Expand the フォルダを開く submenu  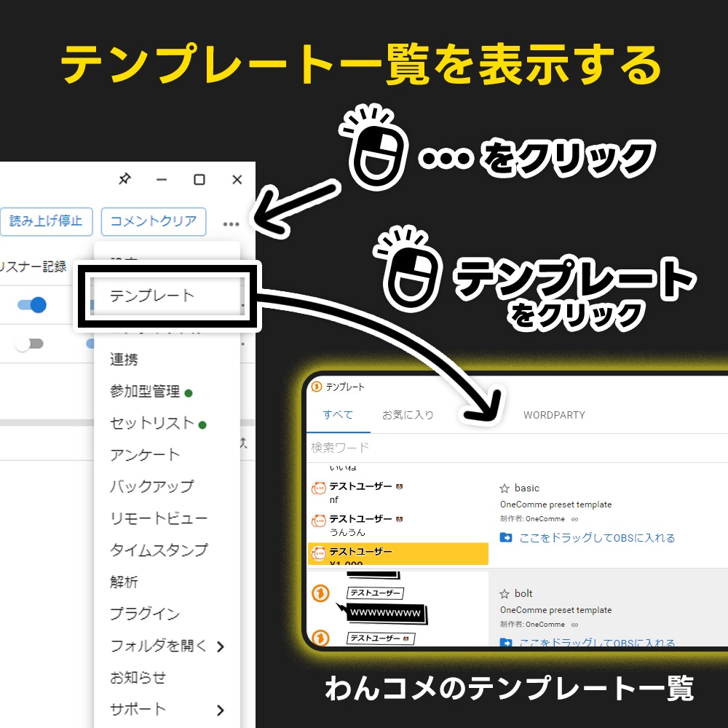coord(162,646)
